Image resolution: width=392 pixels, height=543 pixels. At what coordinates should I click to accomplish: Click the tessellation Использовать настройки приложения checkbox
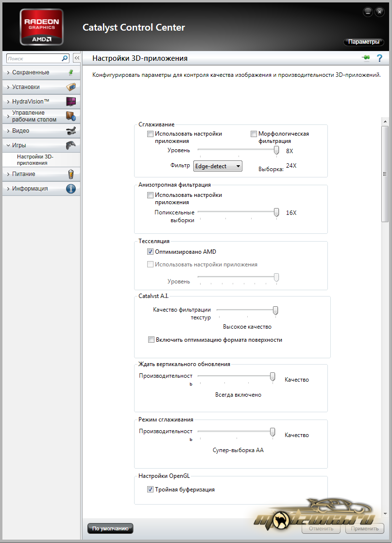coord(150,264)
